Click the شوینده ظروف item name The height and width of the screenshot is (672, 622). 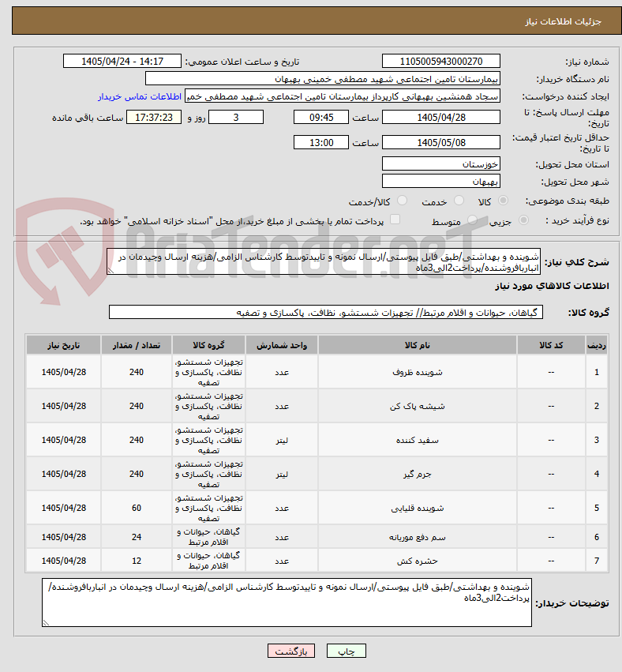[x=418, y=373]
